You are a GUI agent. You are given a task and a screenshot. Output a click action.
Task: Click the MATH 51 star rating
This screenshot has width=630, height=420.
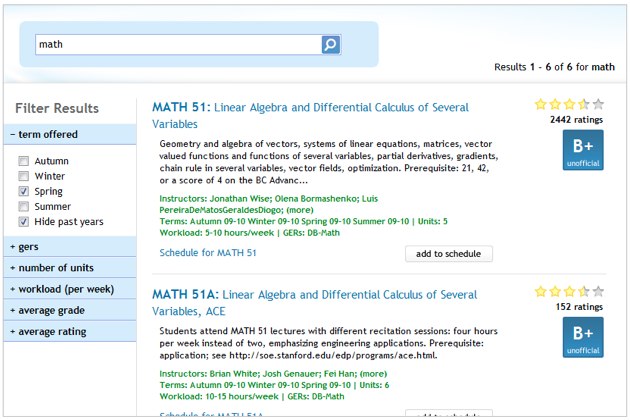569,104
